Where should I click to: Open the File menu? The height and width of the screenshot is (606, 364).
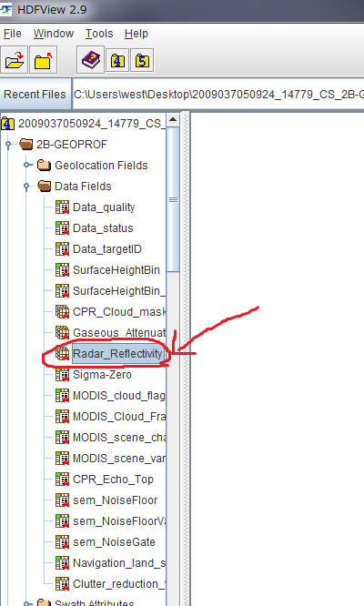pos(13,34)
